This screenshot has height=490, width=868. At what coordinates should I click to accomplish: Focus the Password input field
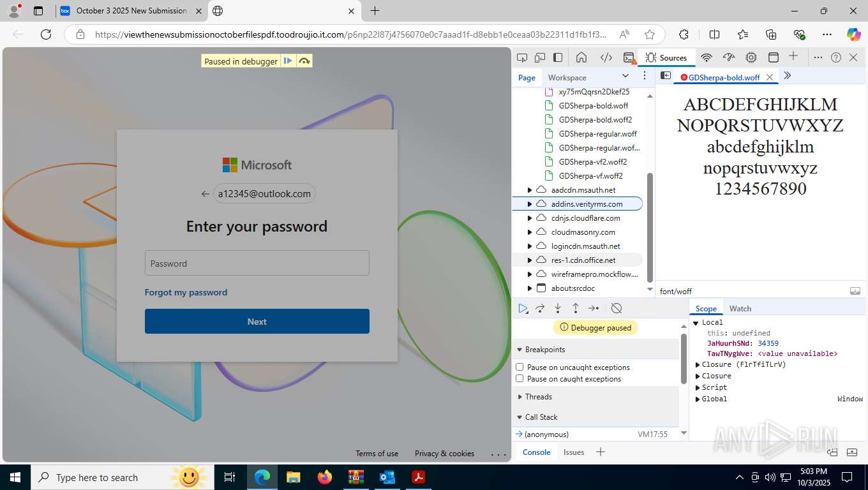pyautogui.click(x=257, y=263)
